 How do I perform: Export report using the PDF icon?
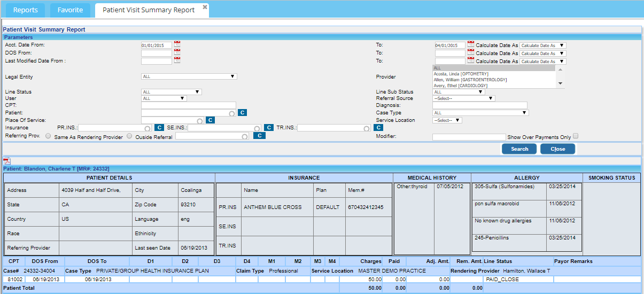point(7,161)
